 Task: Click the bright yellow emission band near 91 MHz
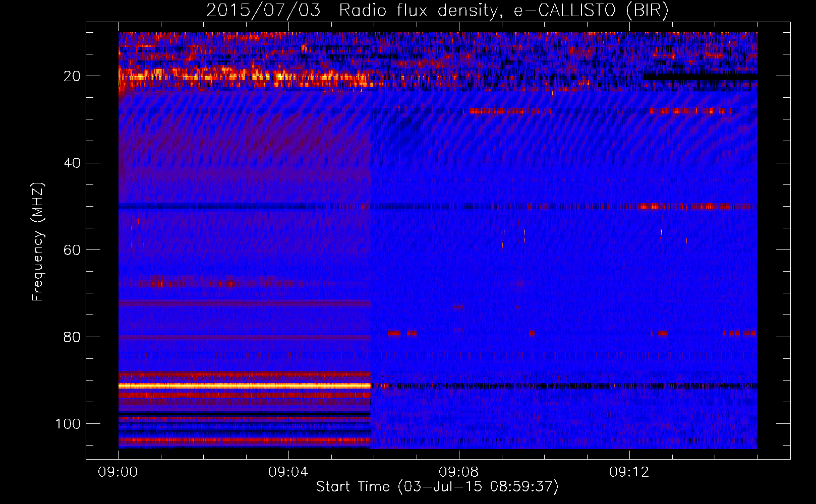(x=245, y=386)
